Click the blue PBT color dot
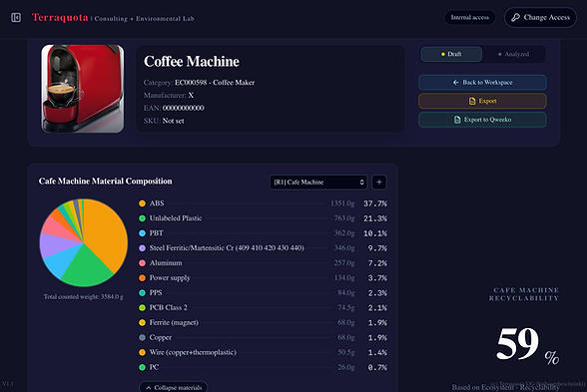The image size is (587, 392). point(142,233)
